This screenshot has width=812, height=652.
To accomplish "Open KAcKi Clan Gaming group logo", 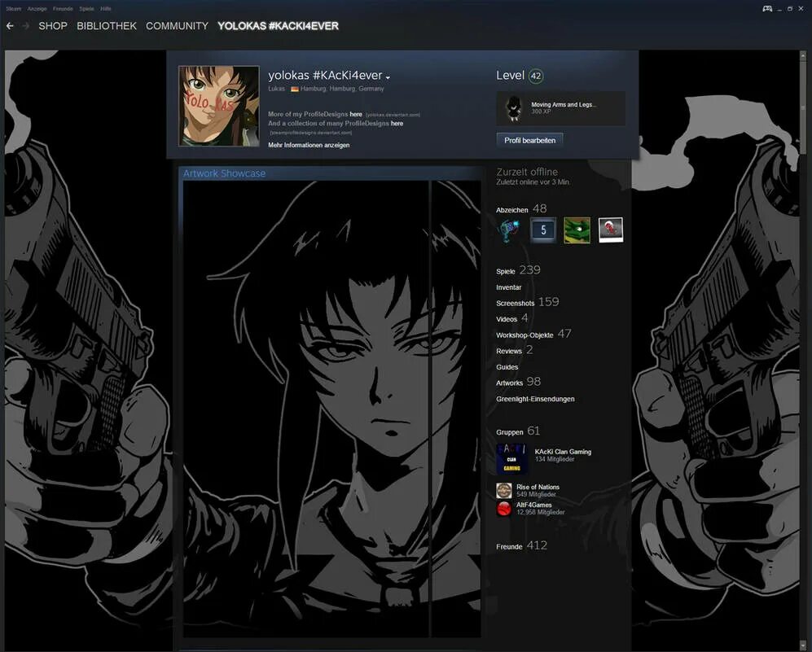I will tap(511, 459).
